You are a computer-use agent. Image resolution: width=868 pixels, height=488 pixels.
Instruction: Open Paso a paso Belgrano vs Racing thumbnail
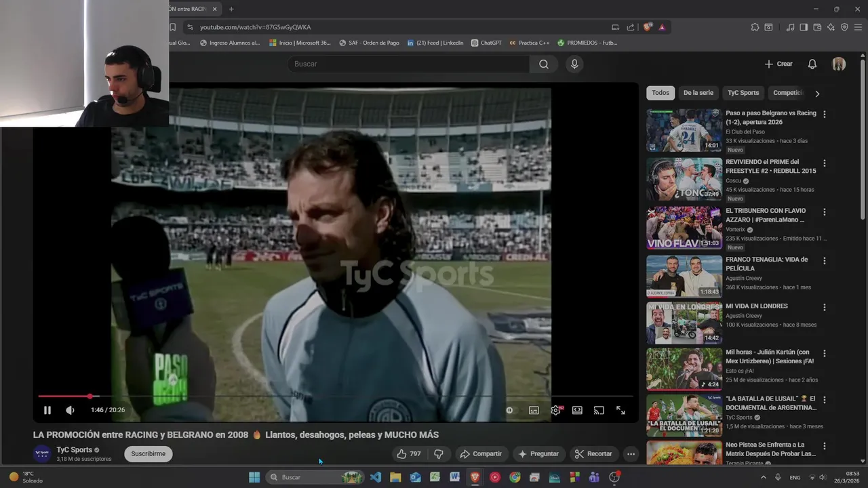[x=684, y=130]
